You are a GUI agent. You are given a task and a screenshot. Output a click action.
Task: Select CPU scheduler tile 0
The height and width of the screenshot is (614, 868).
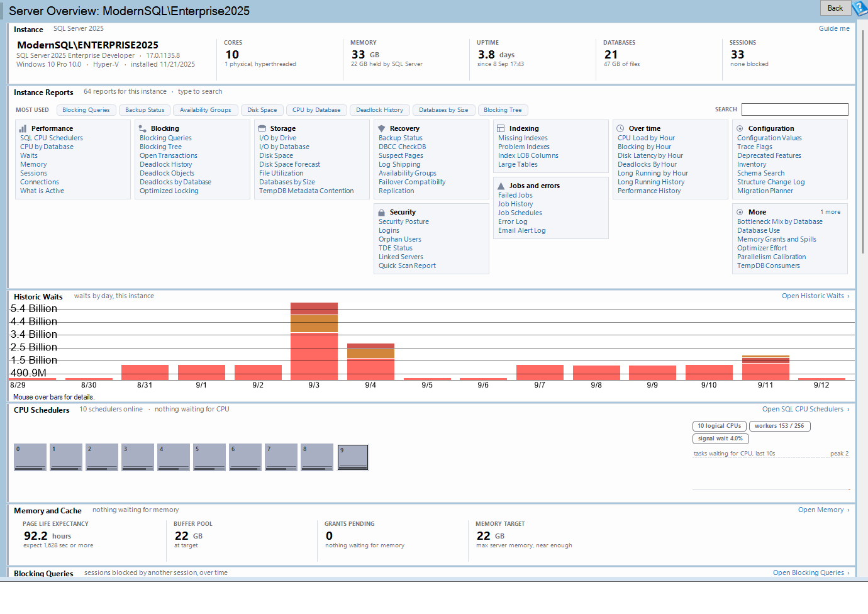click(30, 457)
